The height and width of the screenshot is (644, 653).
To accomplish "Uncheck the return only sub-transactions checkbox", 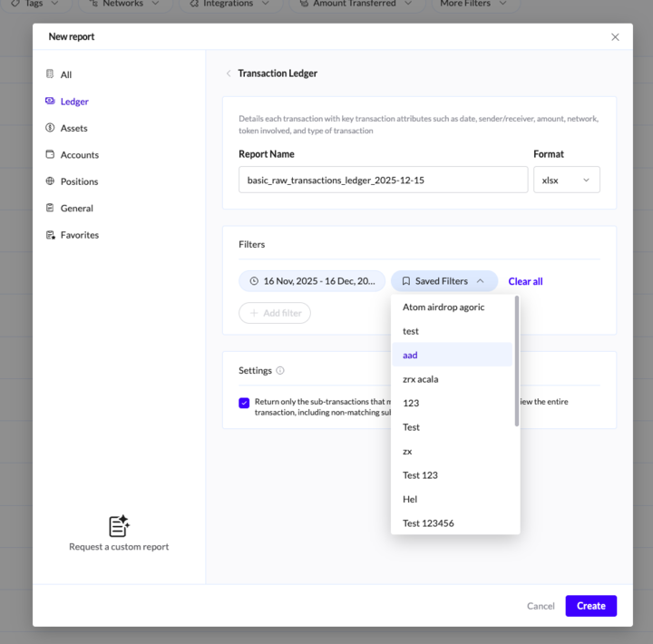I will tap(244, 403).
